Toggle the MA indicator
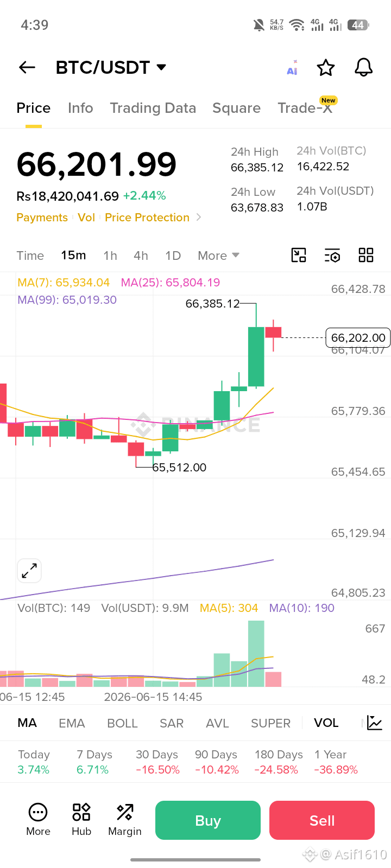The height and width of the screenshot is (868, 391). point(27,723)
